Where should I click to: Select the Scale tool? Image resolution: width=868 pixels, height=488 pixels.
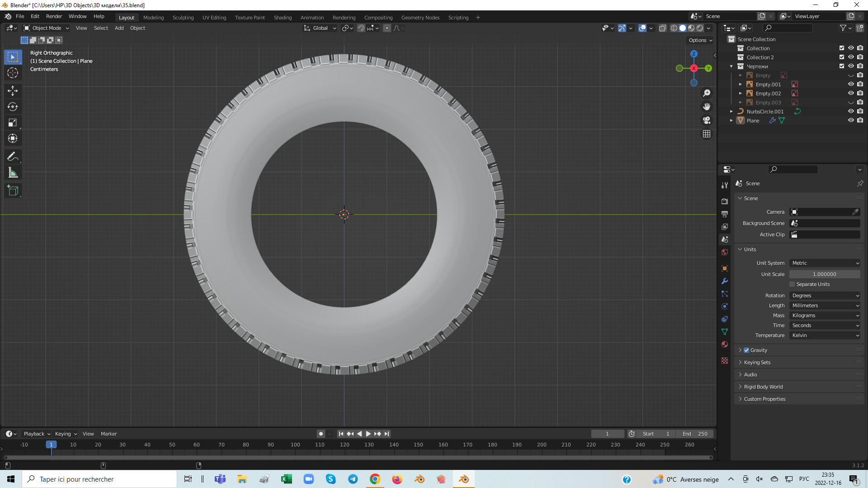[x=13, y=122]
